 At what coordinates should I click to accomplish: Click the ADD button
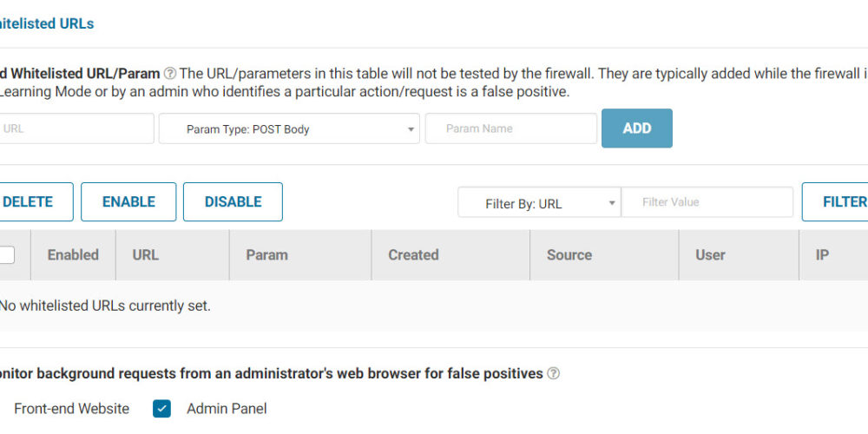636,128
